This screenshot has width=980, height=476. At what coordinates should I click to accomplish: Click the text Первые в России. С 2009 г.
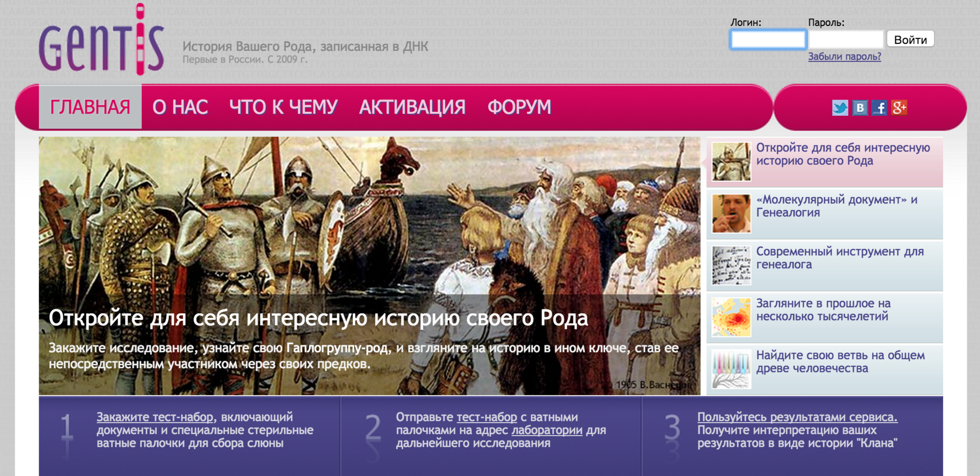coord(245,60)
